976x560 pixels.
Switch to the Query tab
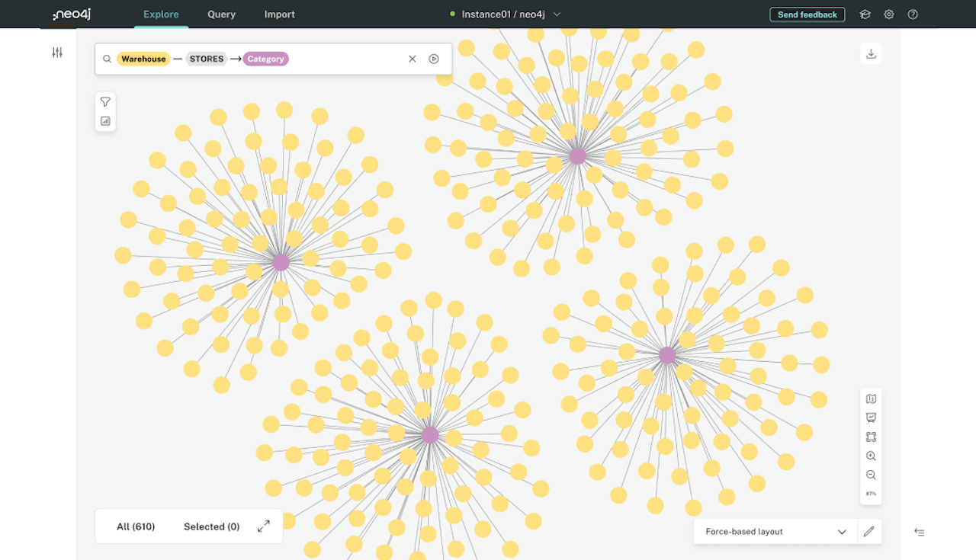pos(221,14)
